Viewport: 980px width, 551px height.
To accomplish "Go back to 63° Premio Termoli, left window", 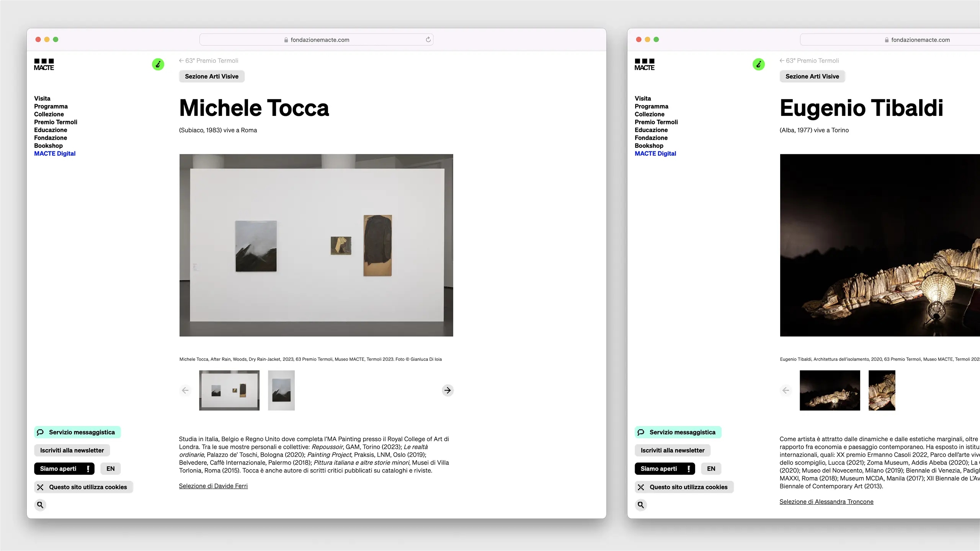I will 209,60.
